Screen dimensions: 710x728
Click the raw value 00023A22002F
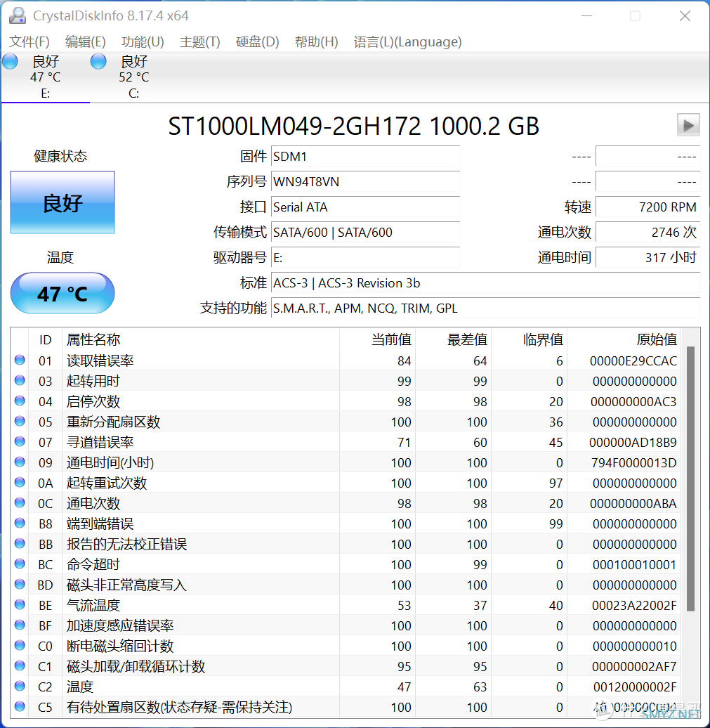(634, 606)
